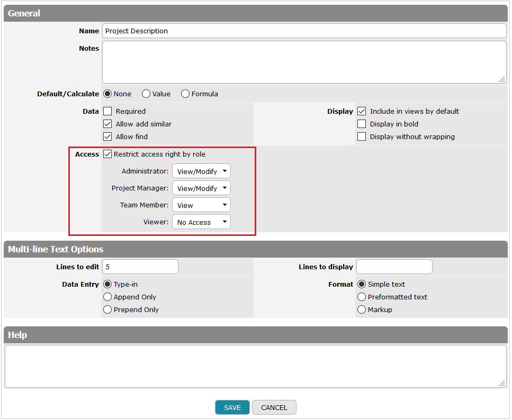Click the CANCEL button
Image resolution: width=512 pixels, height=420 pixels.
(x=274, y=407)
